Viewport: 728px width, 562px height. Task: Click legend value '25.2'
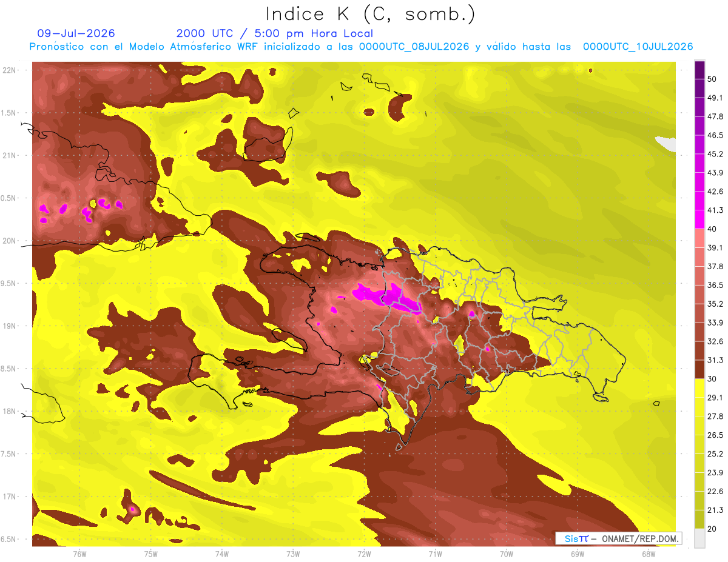point(715,454)
